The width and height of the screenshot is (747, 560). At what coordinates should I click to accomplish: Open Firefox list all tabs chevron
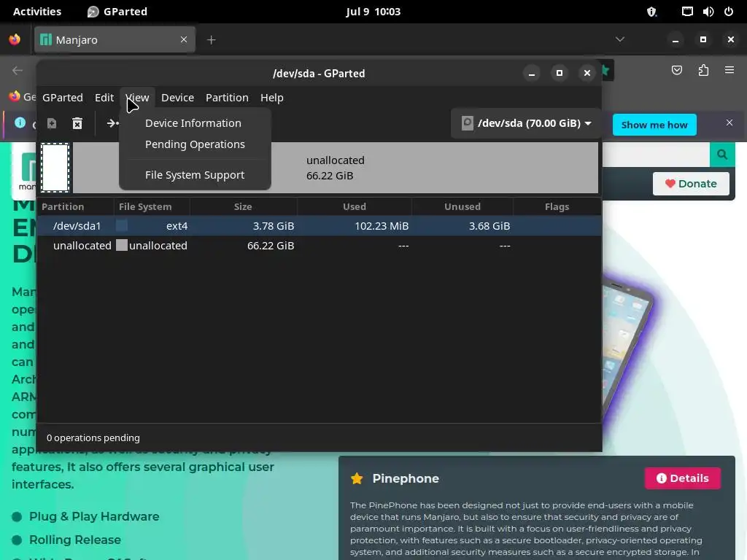(x=620, y=39)
